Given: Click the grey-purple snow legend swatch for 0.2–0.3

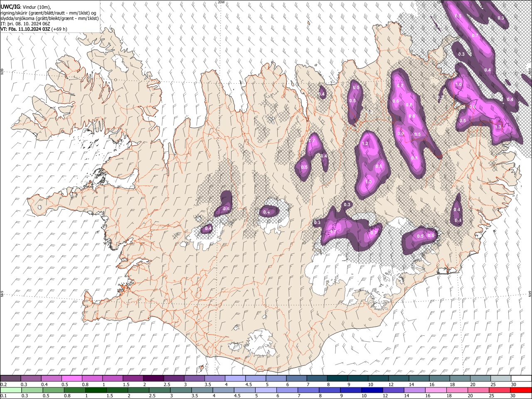Looking at the screenshot, I should click(x=11, y=378).
